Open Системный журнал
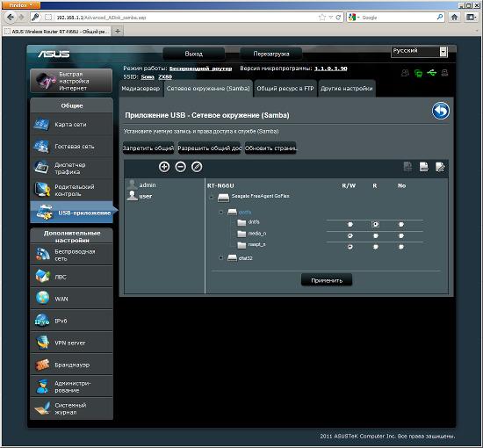Screen dimensions: 483x448 71,408
